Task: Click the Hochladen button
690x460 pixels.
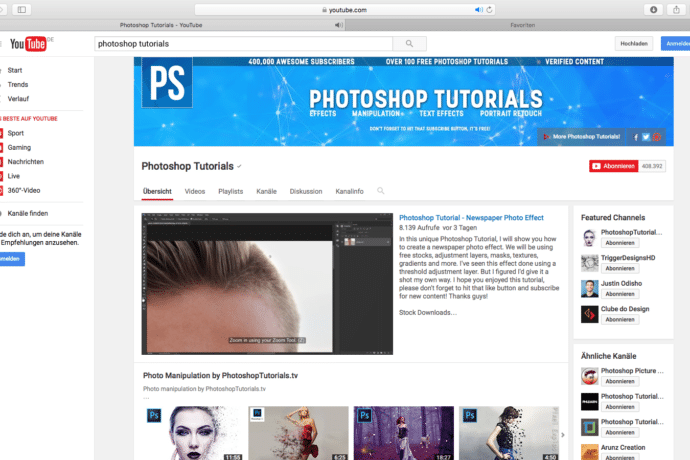Action: coord(634,44)
